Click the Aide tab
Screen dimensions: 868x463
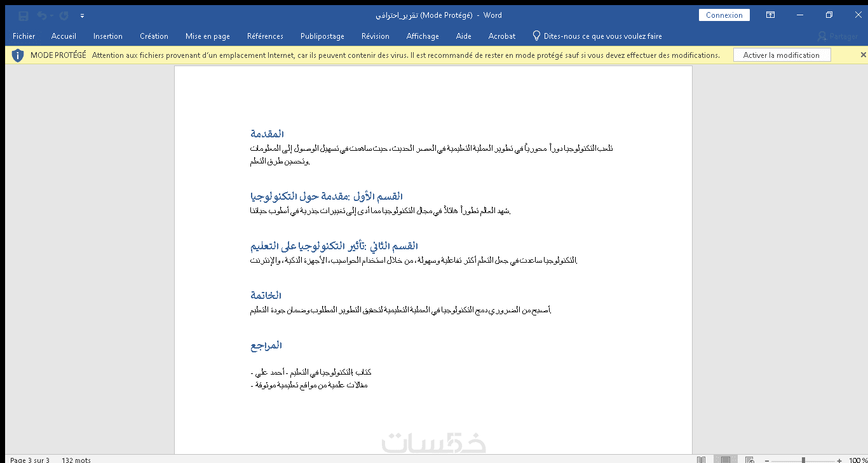coord(464,36)
